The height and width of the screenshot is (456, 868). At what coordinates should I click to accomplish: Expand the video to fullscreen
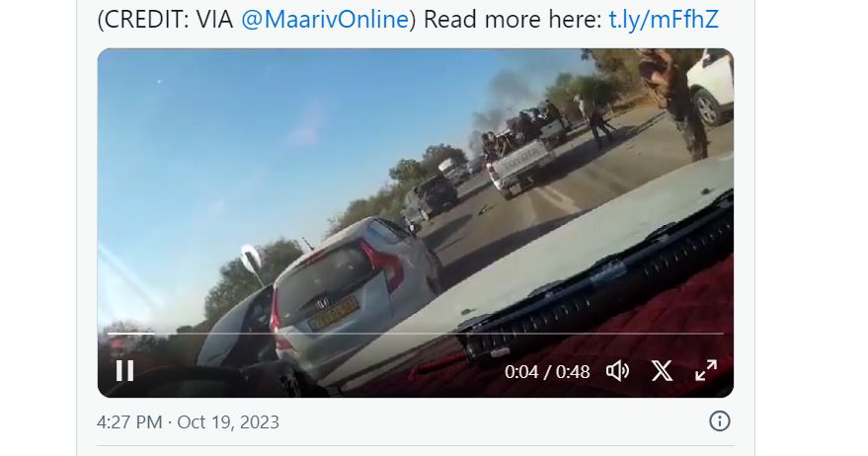[x=706, y=371]
